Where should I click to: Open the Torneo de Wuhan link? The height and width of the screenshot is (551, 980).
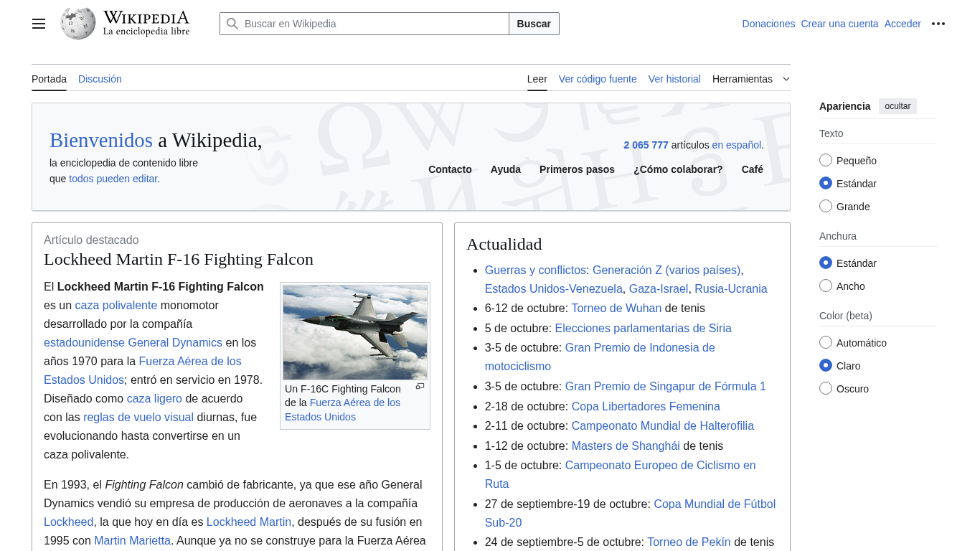coord(616,309)
